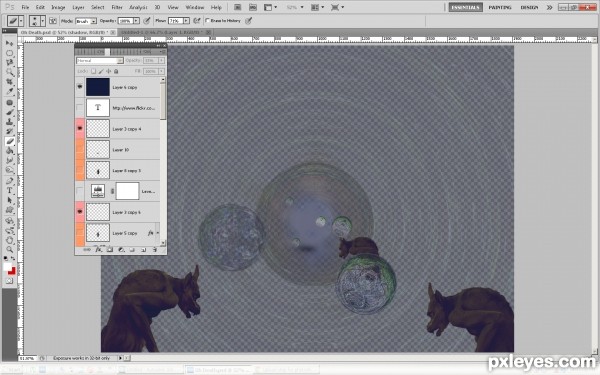The height and width of the screenshot is (375, 600).
Task: Select the Spot Healing Brush tool
Action: (x=10, y=103)
